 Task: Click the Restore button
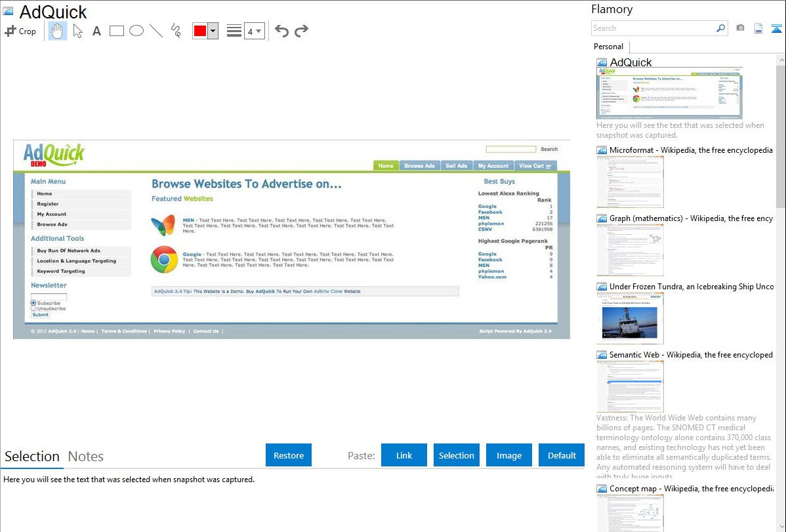[x=289, y=455]
